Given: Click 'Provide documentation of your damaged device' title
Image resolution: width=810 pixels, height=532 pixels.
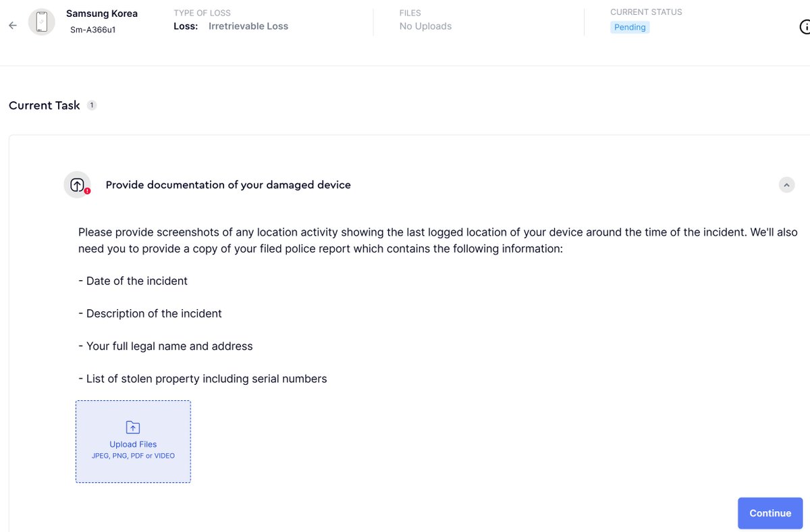Looking at the screenshot, I should pyautogui.click(x=228, y=185).
